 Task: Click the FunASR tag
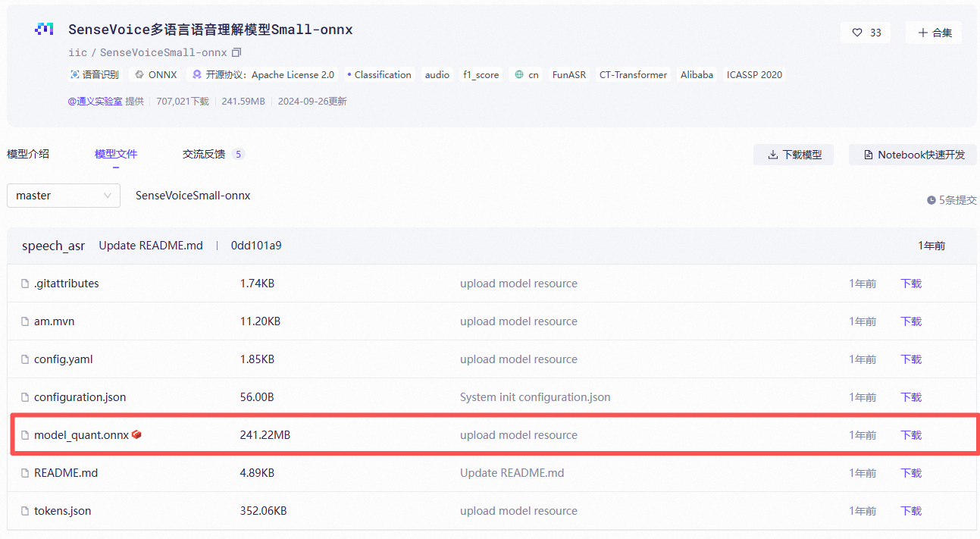click(569, 74)
